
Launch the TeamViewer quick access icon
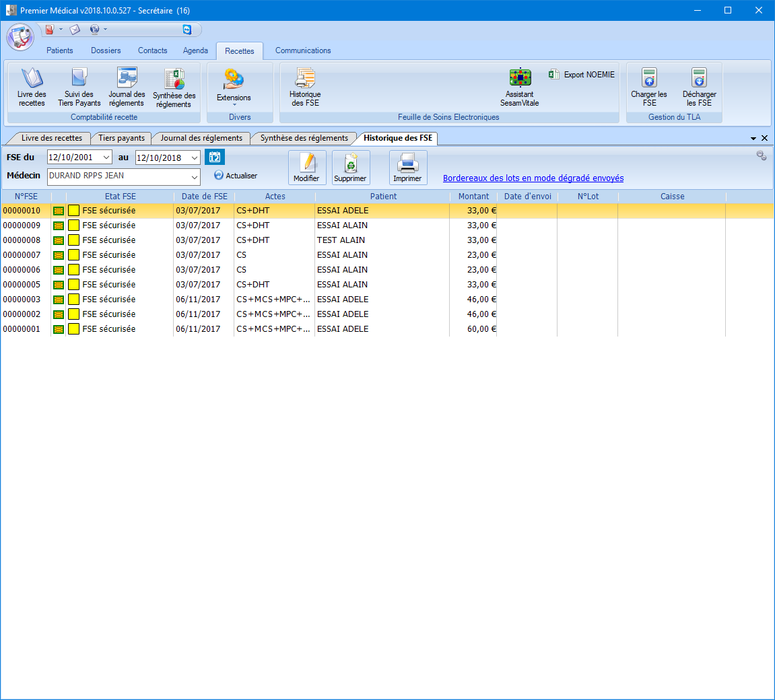click(x=187, y=30)
